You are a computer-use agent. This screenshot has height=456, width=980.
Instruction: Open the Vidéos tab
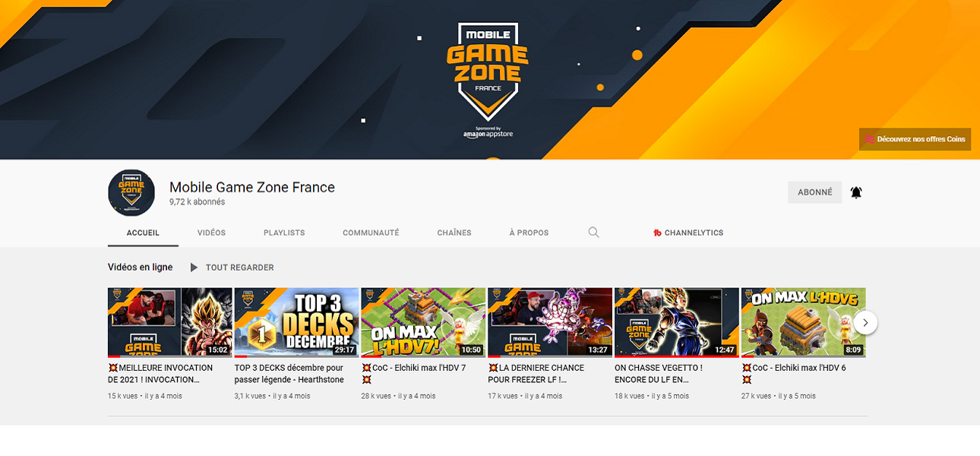211,233
